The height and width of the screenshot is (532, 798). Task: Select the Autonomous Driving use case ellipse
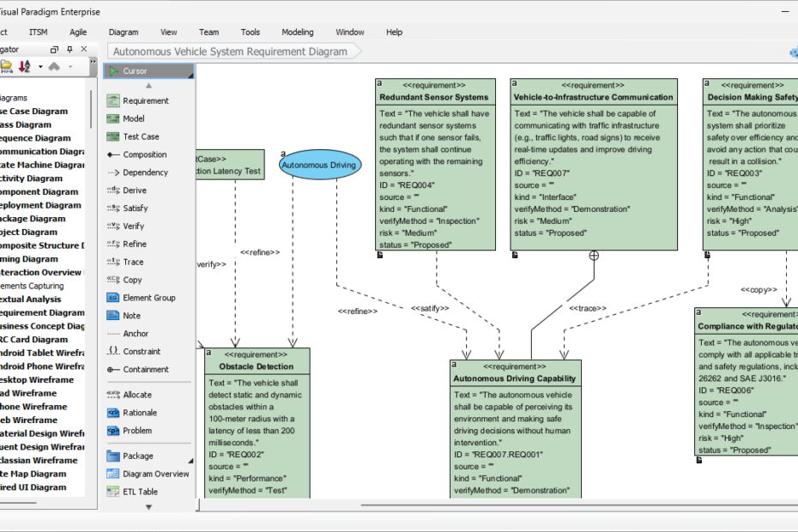[320, 164]
